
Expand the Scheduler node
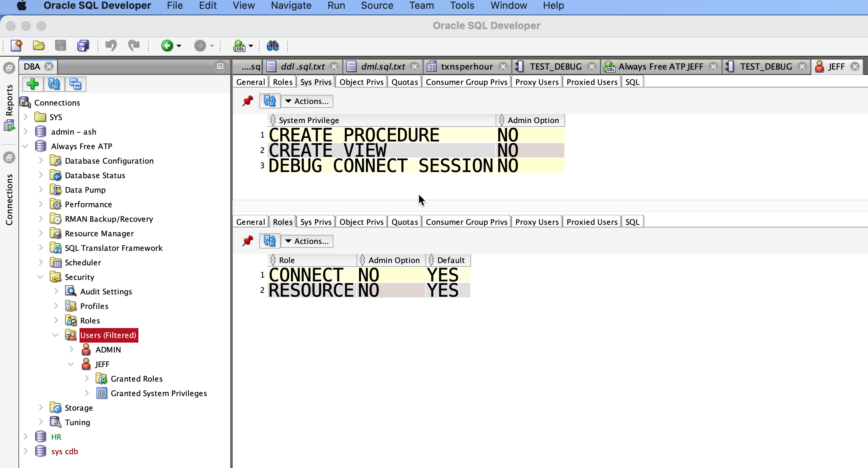[x=41, y=263]
